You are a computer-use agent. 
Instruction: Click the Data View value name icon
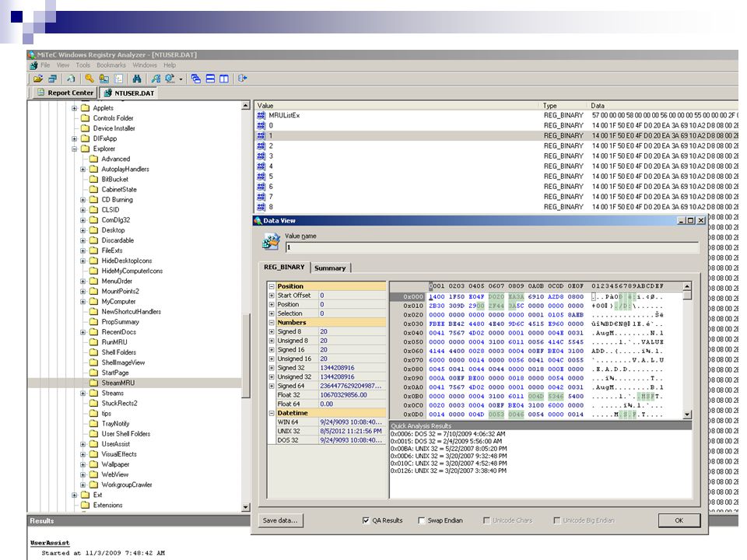tap(271, 241)
